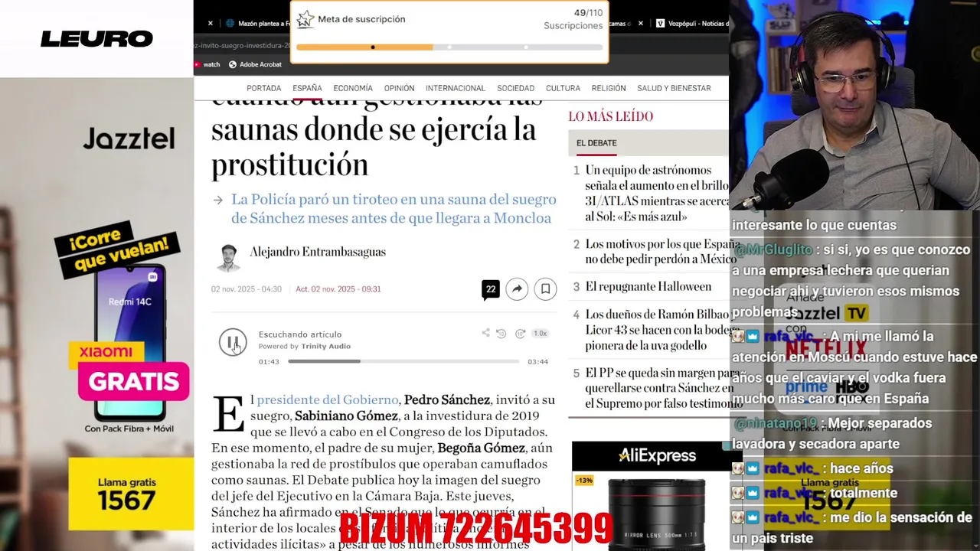Seek within the article audio progress bar
Image resolution: width=980 pixels, height=551 pixels.
point(403,361)
